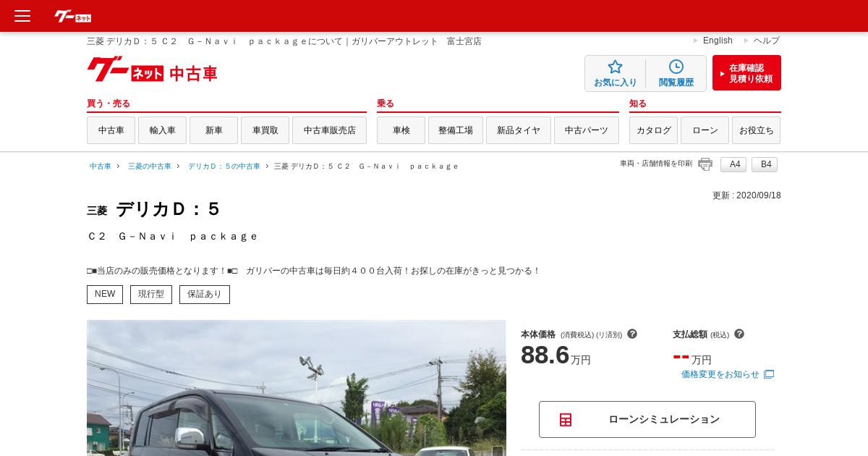Go to 中古車 breadcrumb link

[101, 166]
